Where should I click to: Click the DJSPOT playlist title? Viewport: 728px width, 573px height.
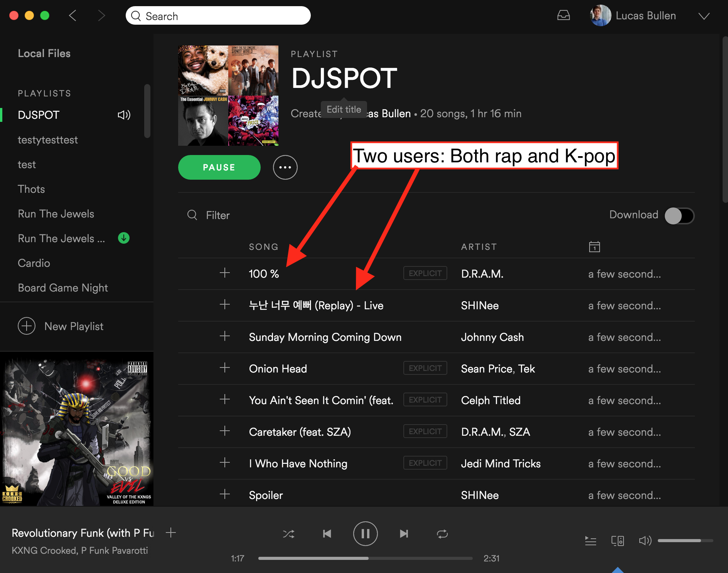344,78
